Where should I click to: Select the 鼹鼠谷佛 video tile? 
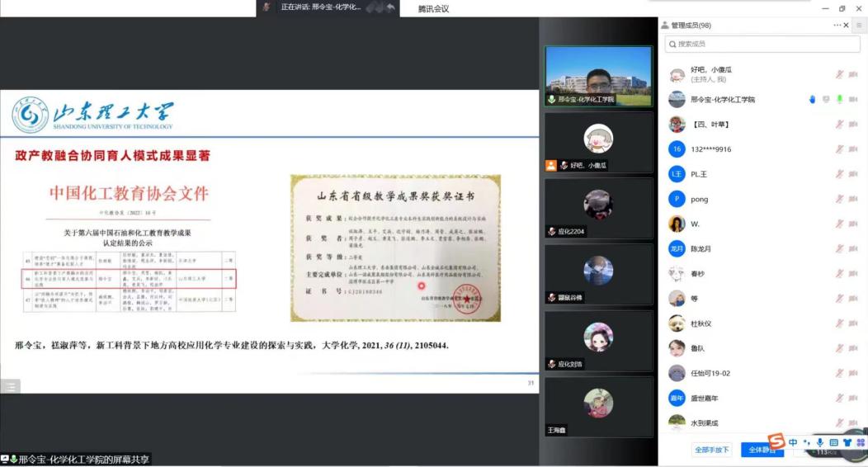598,275
